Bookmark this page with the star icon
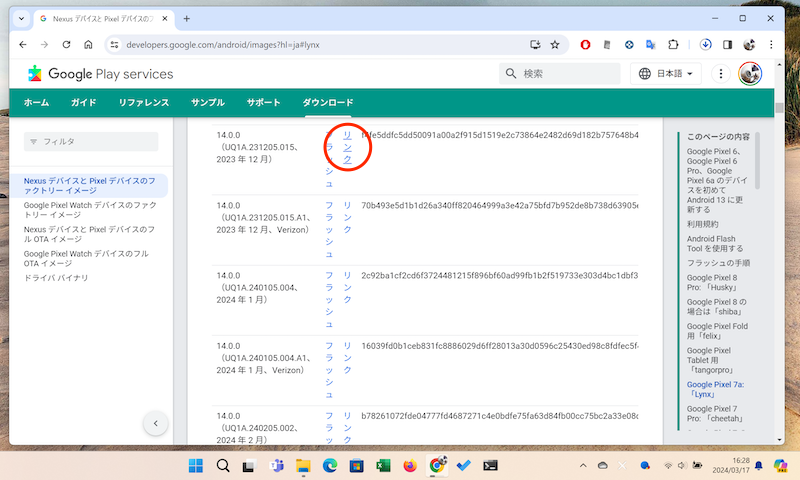The image size is (800, 480). pyautogui.click(x=554, y=45)
